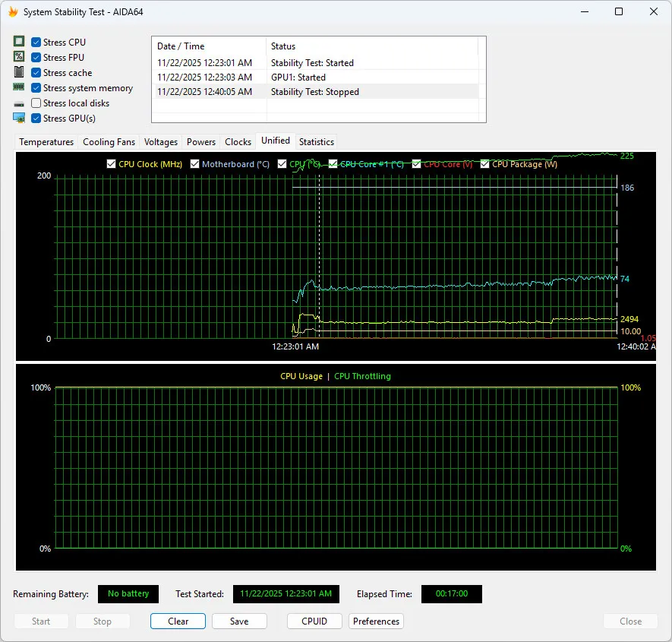Screen dimensions: 672x642
Task: Toggle the Motherboard (°C) graph checkbox
Action: pyautogui.click(x=195, y=164)
